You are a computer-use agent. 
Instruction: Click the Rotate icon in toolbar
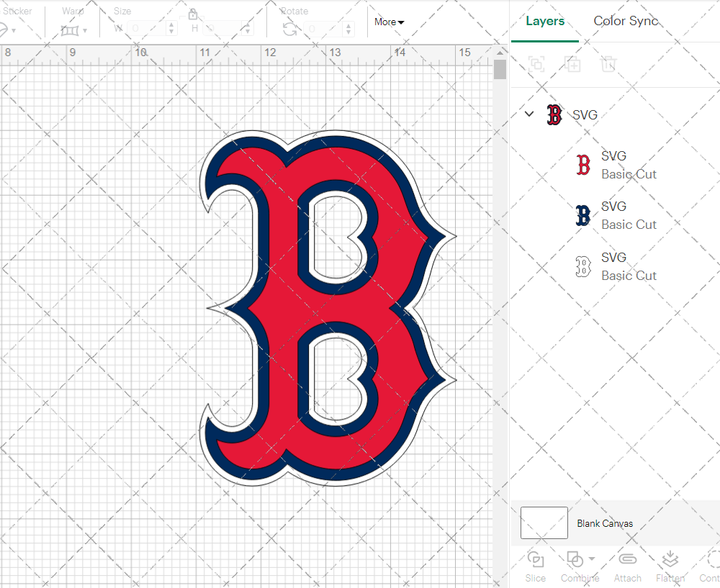[289, 29]
